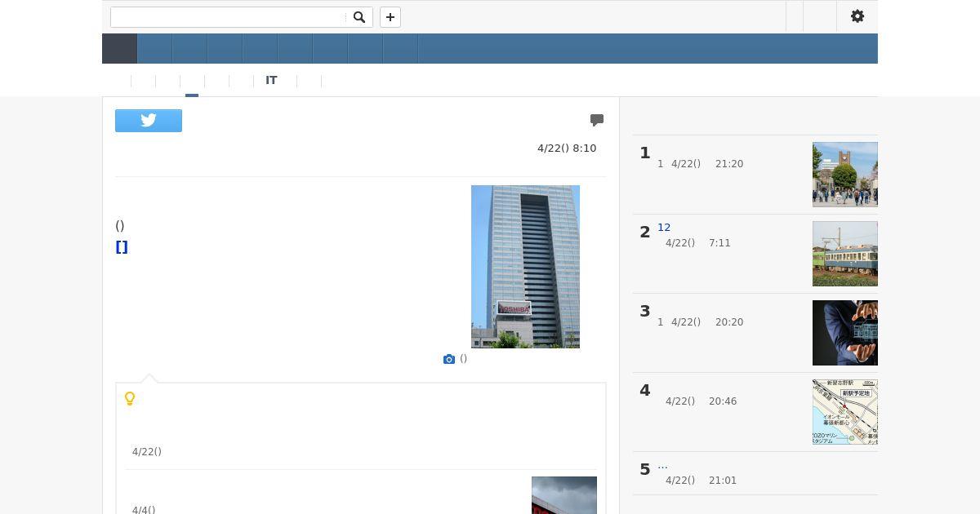
Task: Click the magnifier search icon
Action: click(359, 17)
